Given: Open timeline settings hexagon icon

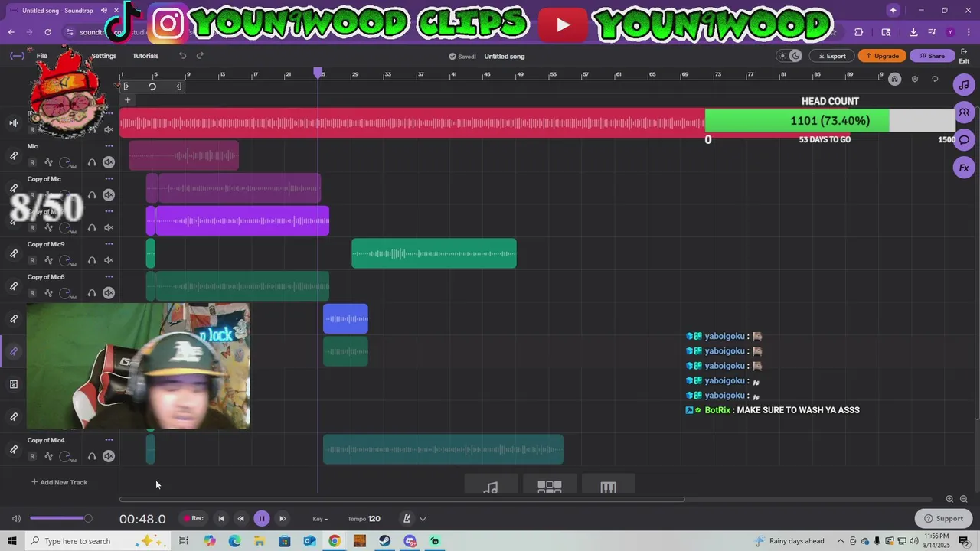Looking at the screenshot, I should (914, 79).
